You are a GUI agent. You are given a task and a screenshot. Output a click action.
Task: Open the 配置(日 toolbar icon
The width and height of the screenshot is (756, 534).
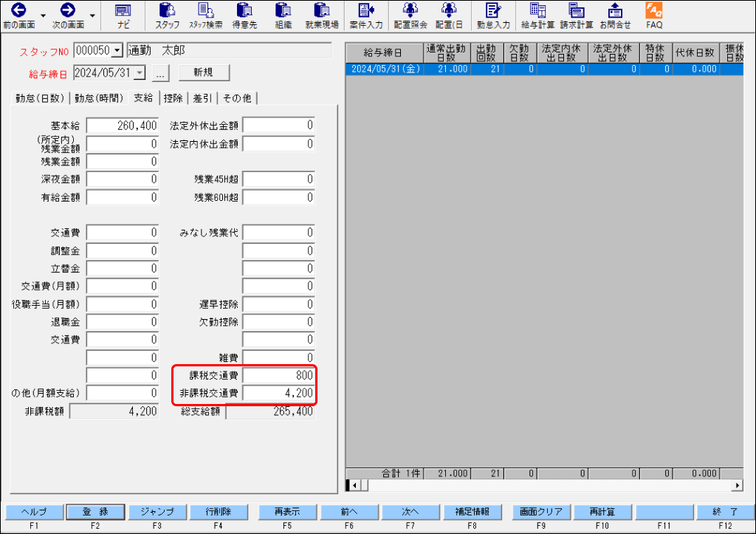click(x=449, y=16)
